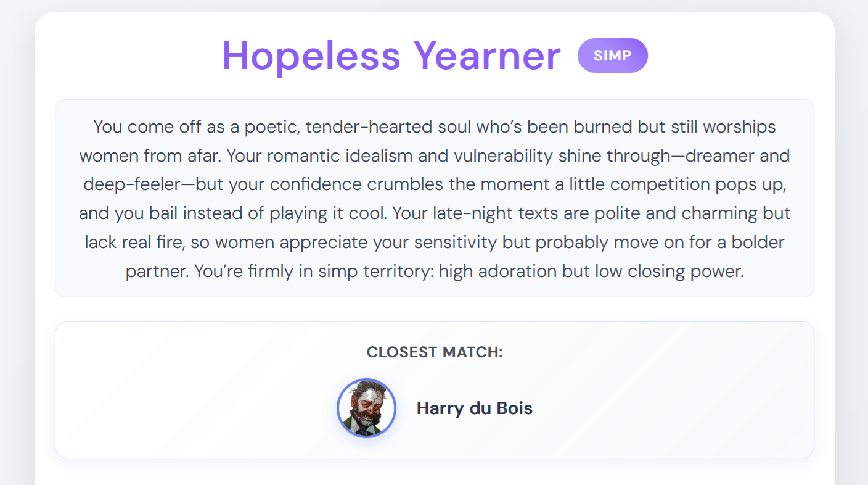
Task: Click the Harry du Bois avatar portrait
Action: pos(366,408)
